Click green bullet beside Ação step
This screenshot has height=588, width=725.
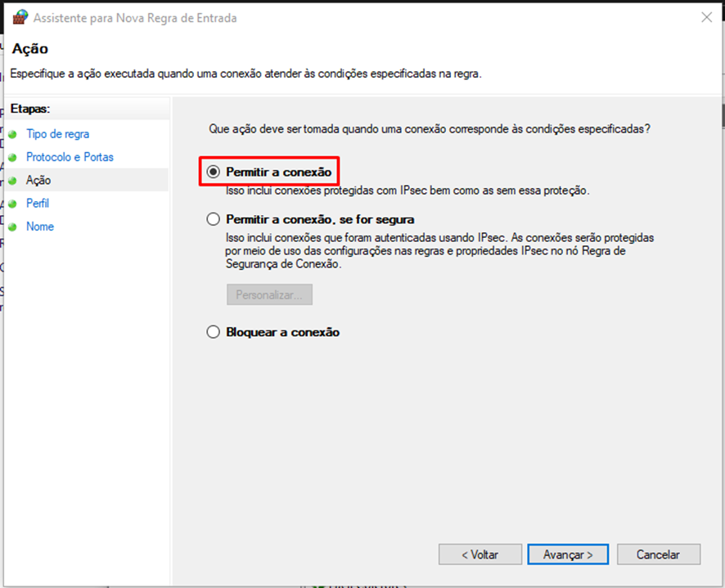click(x=12, y=180)
